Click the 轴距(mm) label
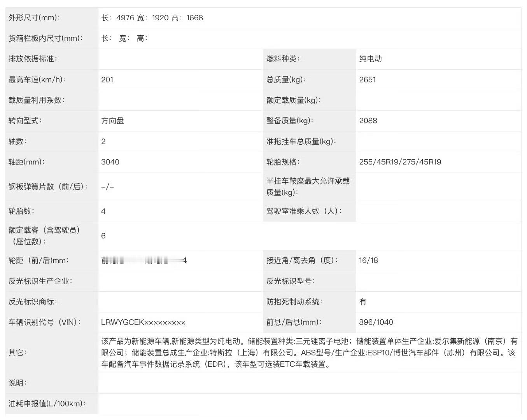This screenshot has height=420, width=527. (x=26, y=162)
